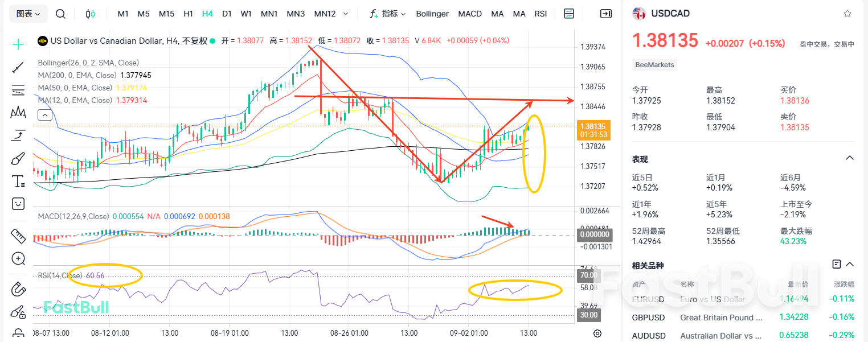This screenshot has height=342, width=868.
Task: Select the text annotation tool
Action: [18, 181]
